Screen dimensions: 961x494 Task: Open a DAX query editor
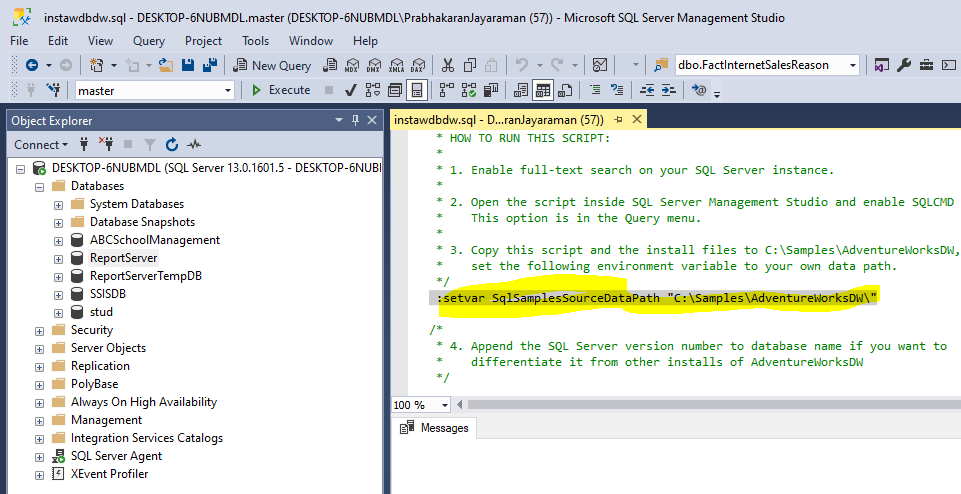(x=418, y=65)
